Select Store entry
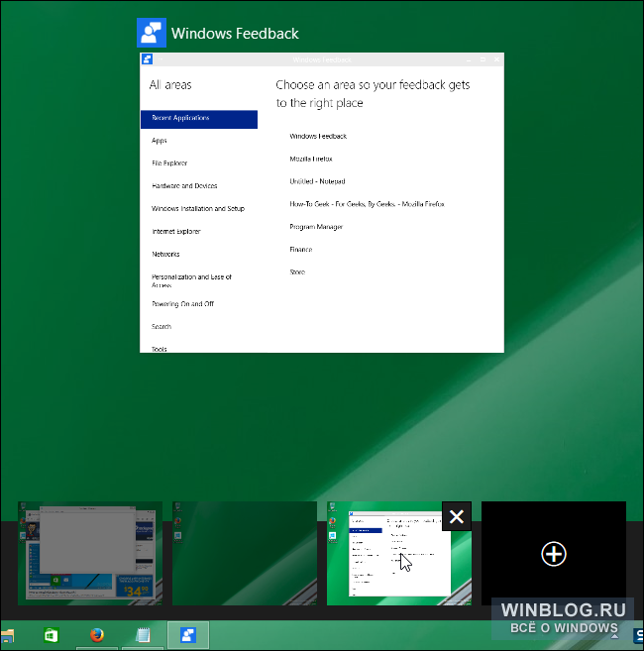This screenshot has height=651, width=644. [297, 272]
